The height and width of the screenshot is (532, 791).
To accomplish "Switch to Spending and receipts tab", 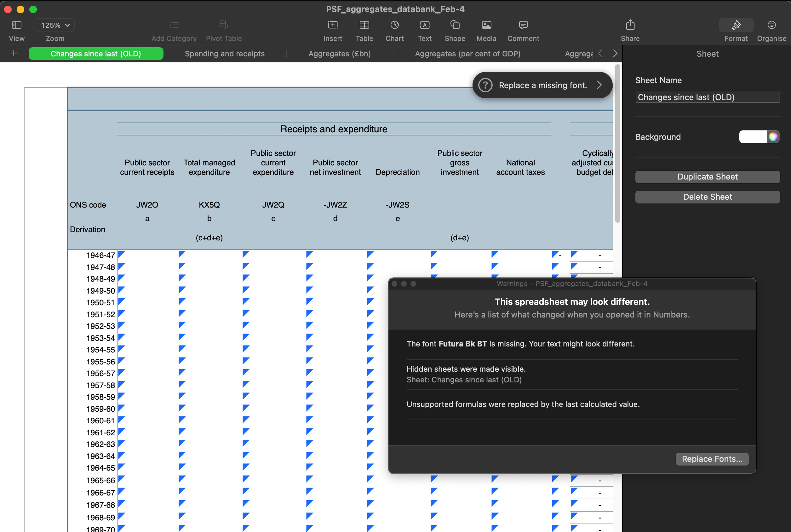I will pyautogui.click(x=224, y=54).
